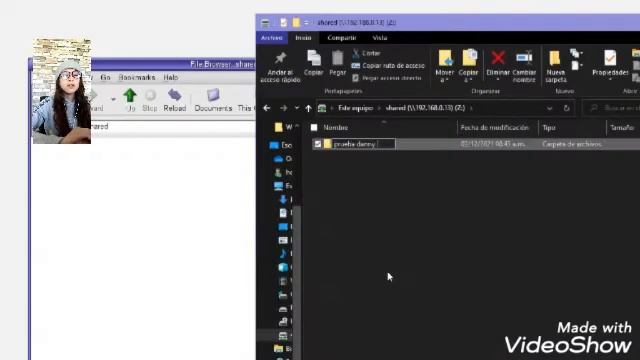Viewport: 640px width, 360px height.
Task: Expand the address bar history dropdown
Action: point(550,108)
